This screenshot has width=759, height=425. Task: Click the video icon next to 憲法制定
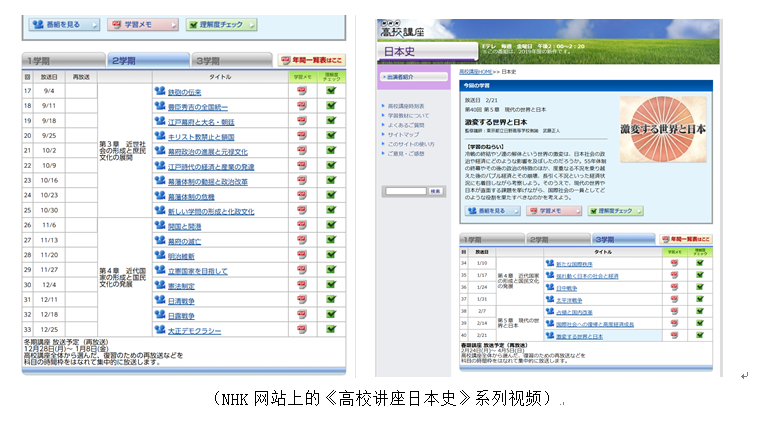click(160, 286)
